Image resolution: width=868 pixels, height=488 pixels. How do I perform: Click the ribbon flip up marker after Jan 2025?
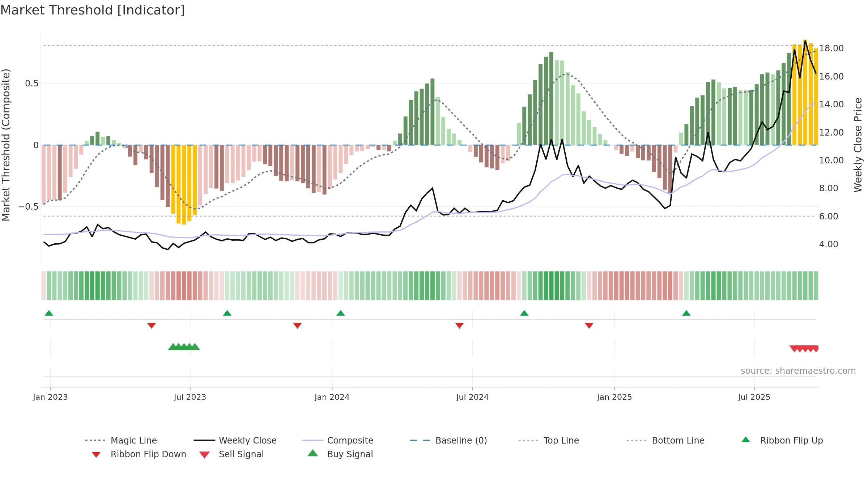click(686, 313)
